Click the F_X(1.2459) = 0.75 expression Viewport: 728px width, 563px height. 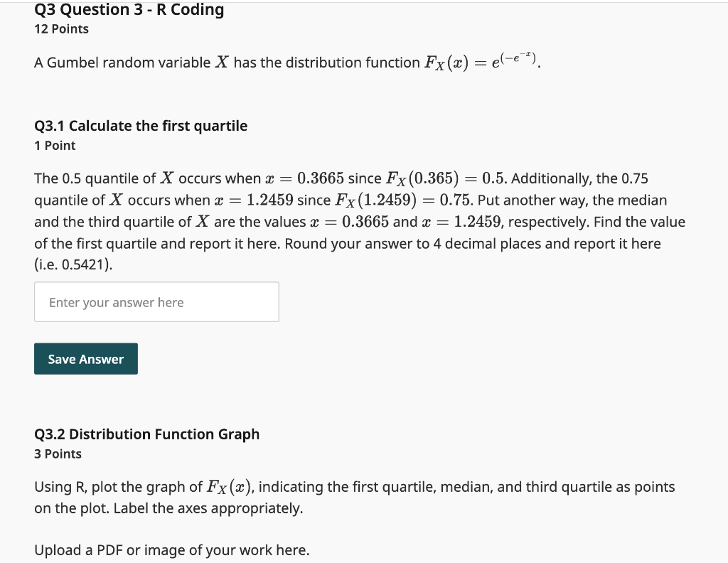click(x=402, y=200)
